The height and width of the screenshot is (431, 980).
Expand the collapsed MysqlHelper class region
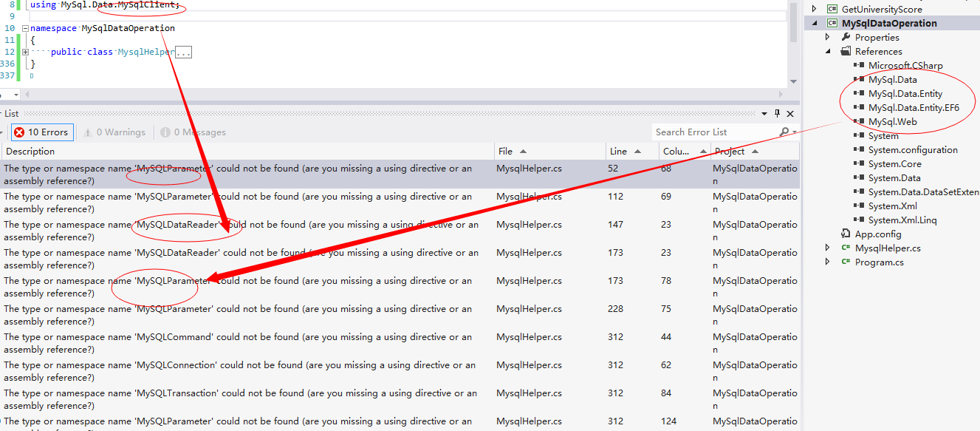click(25, 52)
